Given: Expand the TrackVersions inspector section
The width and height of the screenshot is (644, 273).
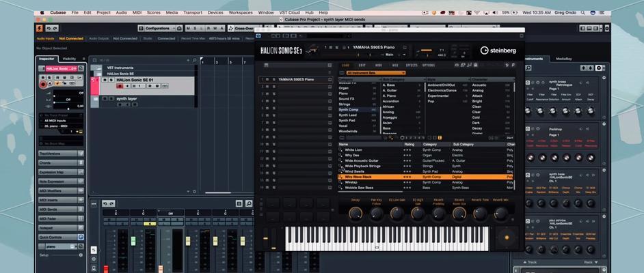Looking at the screenshot, I should click(61, 154).
